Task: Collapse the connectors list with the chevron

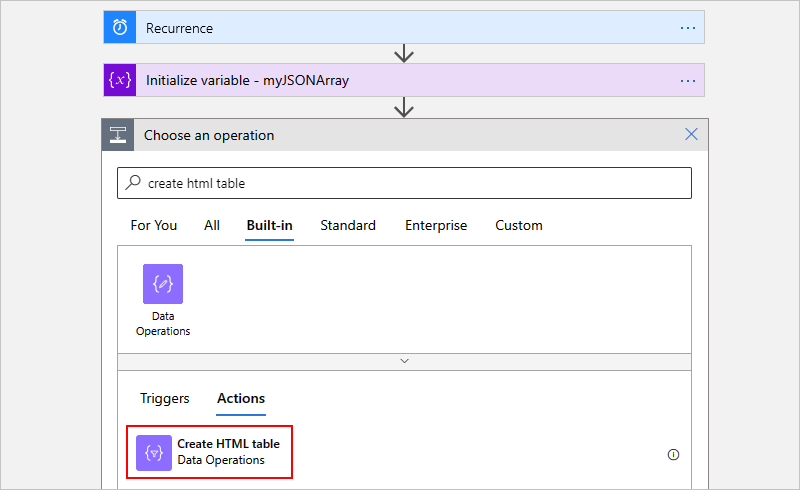Action: [404, 360]
